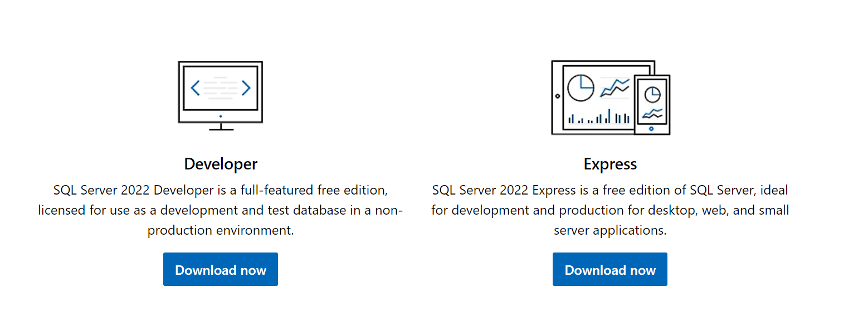The image size is (868, 335).
Task: Click the Express edition tablet and phone icon
Action: tap(611, 98)
